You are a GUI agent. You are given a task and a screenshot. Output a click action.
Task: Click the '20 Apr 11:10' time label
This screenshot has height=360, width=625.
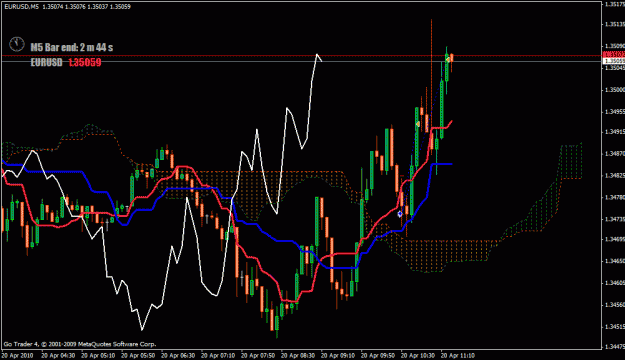[x=458, y=355]
